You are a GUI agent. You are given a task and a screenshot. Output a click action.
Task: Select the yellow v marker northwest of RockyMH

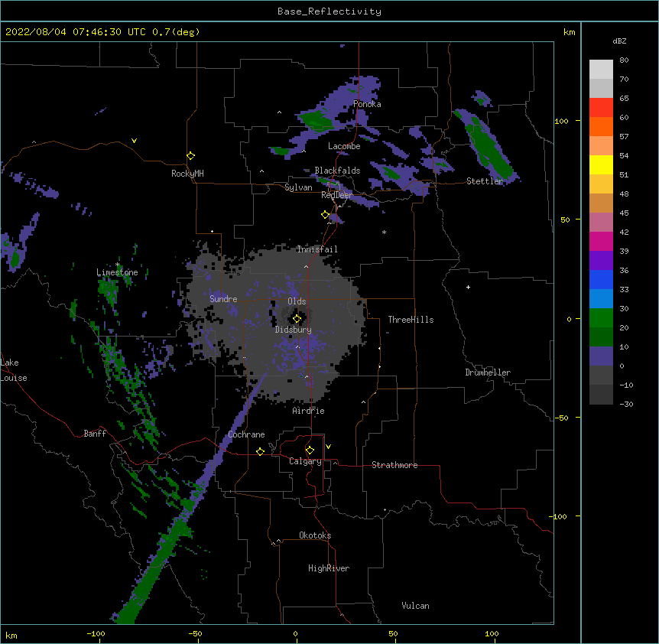pos(134,141)
